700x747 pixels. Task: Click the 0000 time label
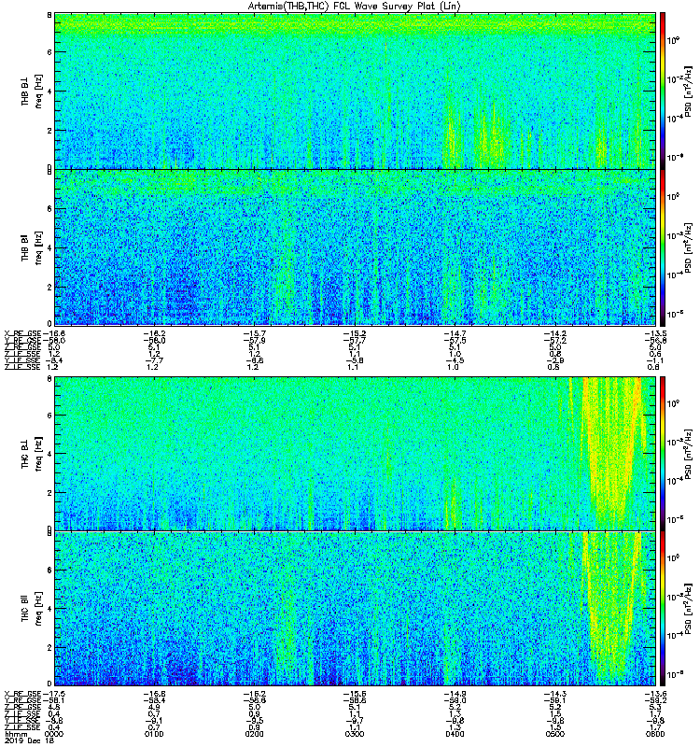pyautogui.click(x=53, y=734)
